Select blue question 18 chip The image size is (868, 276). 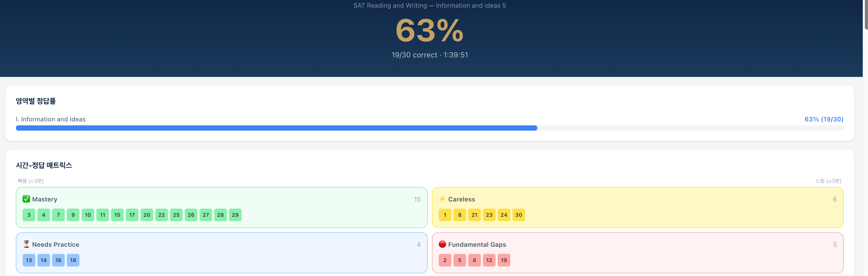pos(73,260)
